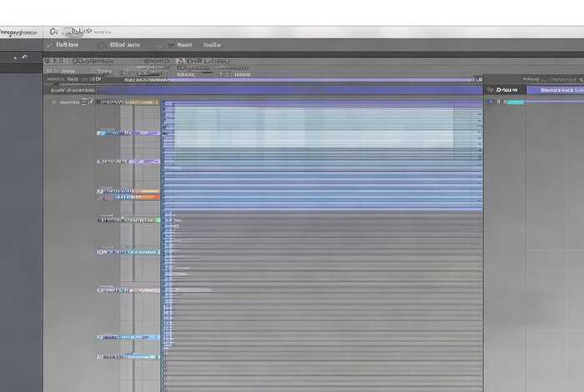Click the icon beside the first second-row menu item
This screenshot has height=392, width=584.
point(50,45)
